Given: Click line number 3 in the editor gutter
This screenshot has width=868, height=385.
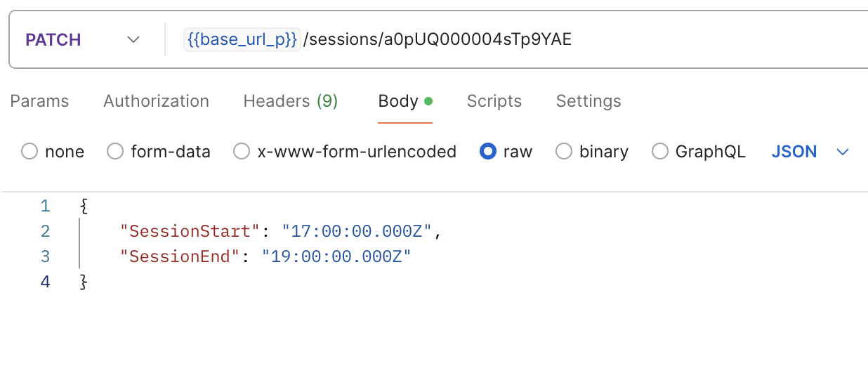Looking at the screenshot, I should pos(45,256).
